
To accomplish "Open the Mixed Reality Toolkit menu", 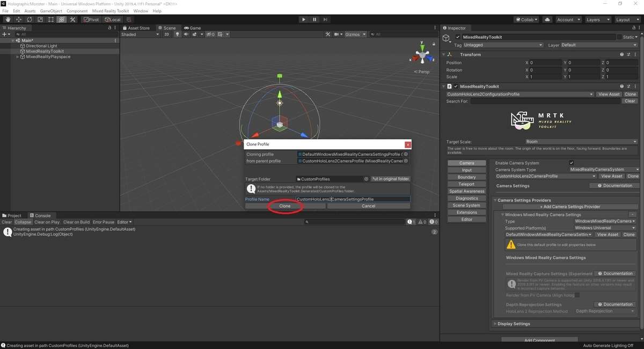I will (111, 11).
